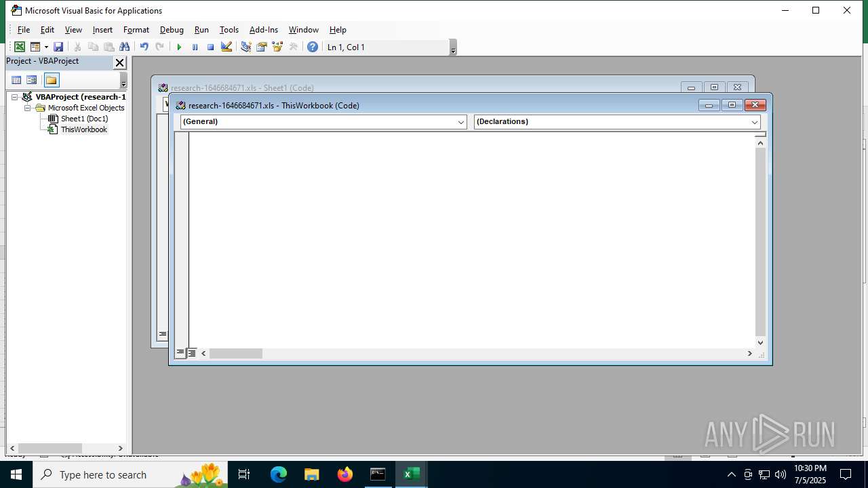Click the ThisWorkbook (Code) window title bar

pos(434,105)
